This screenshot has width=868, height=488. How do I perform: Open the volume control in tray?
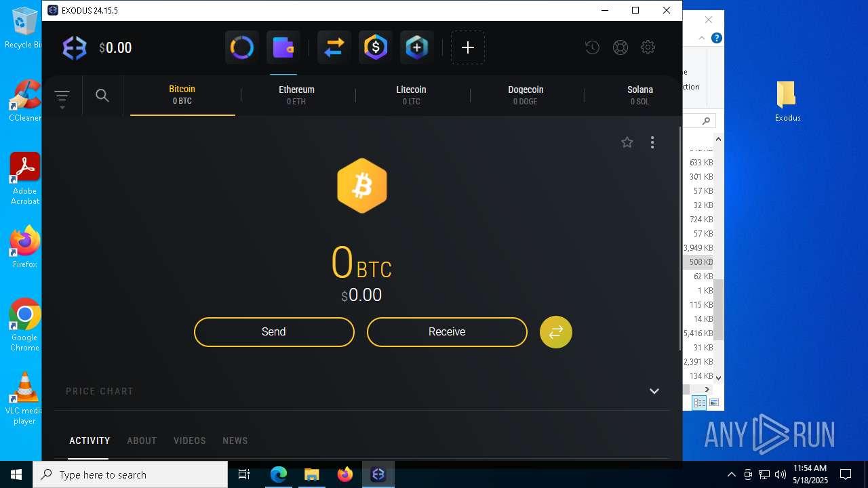click(781, 474)
